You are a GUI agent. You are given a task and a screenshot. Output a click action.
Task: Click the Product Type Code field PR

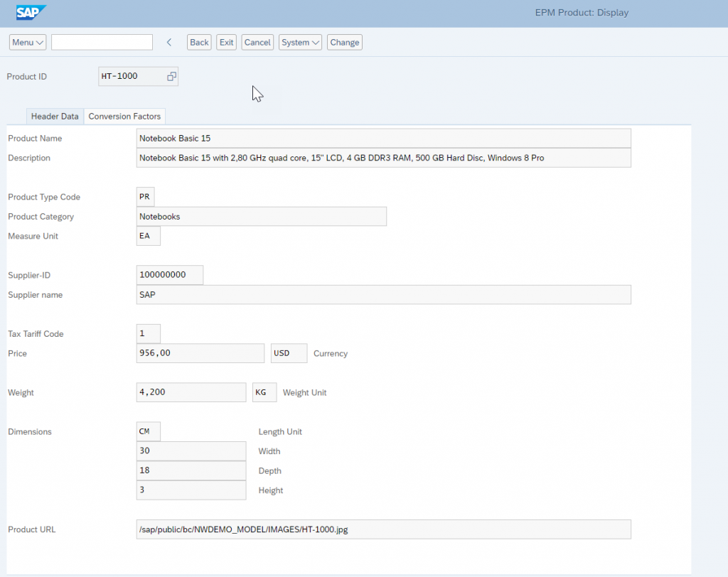[145, 197]
